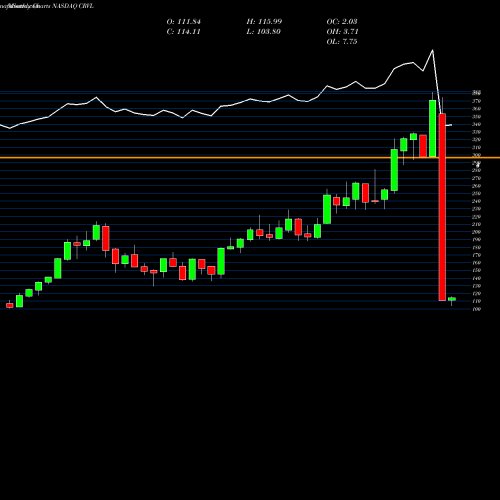The height and width of the screenshot is (500, 500).
Task: Click the 100 price axis label
Action: (x=477, y=309)
